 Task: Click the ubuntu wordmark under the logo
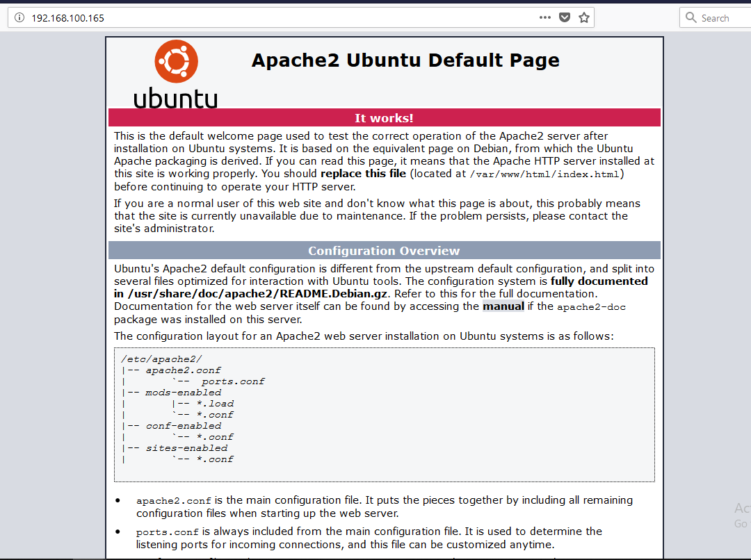[175, 98]
